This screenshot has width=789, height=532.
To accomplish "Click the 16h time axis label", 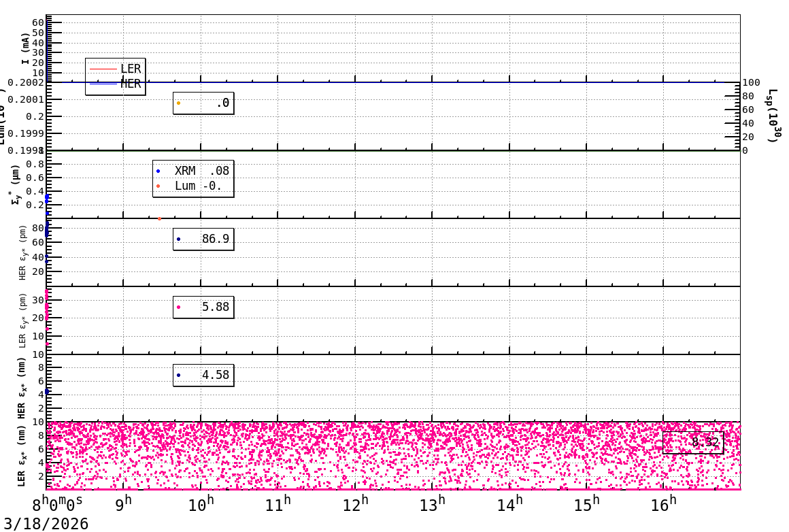I will (664, 504).
